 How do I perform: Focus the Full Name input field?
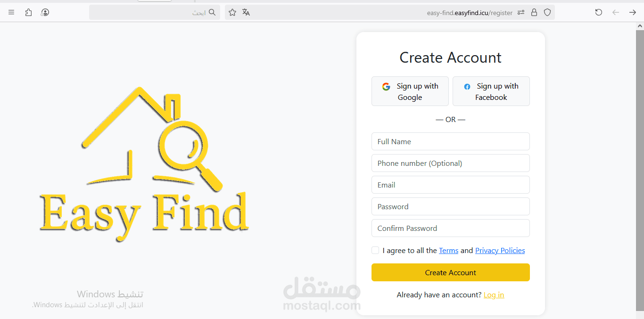(450, 141)
